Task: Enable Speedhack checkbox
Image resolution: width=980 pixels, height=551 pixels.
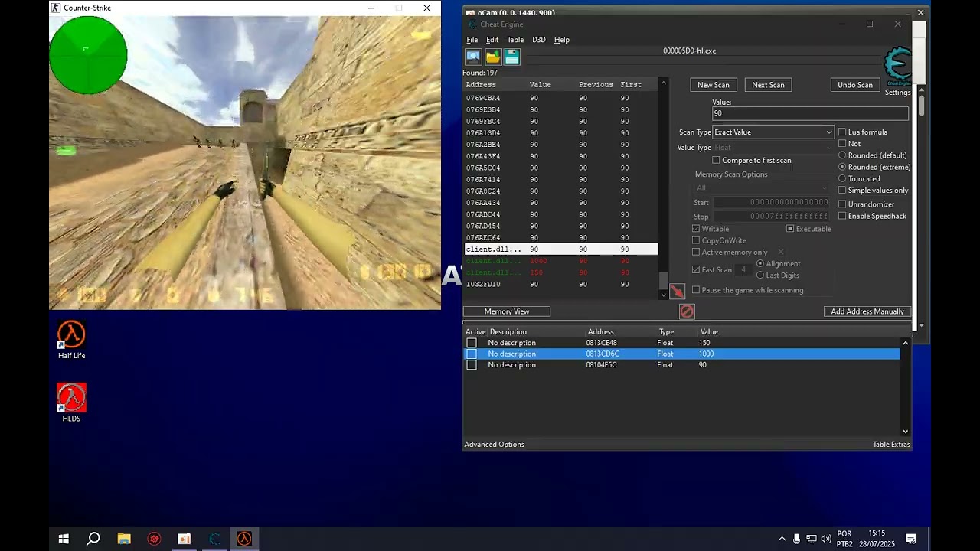Action: [842, 216]
